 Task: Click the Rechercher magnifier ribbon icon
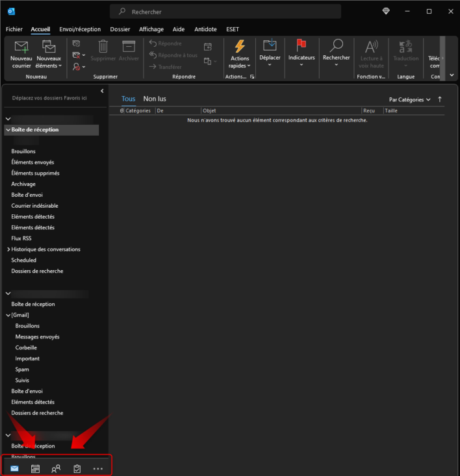coord(336,45)
